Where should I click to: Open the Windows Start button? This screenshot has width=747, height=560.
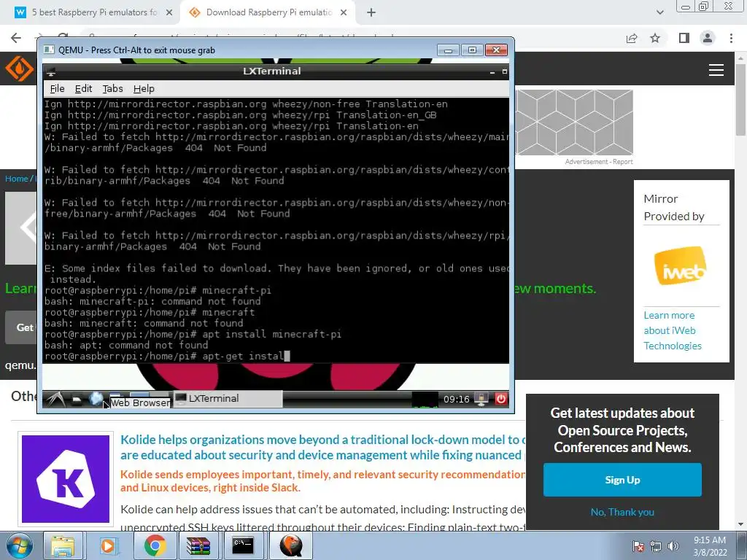[19, 545]
